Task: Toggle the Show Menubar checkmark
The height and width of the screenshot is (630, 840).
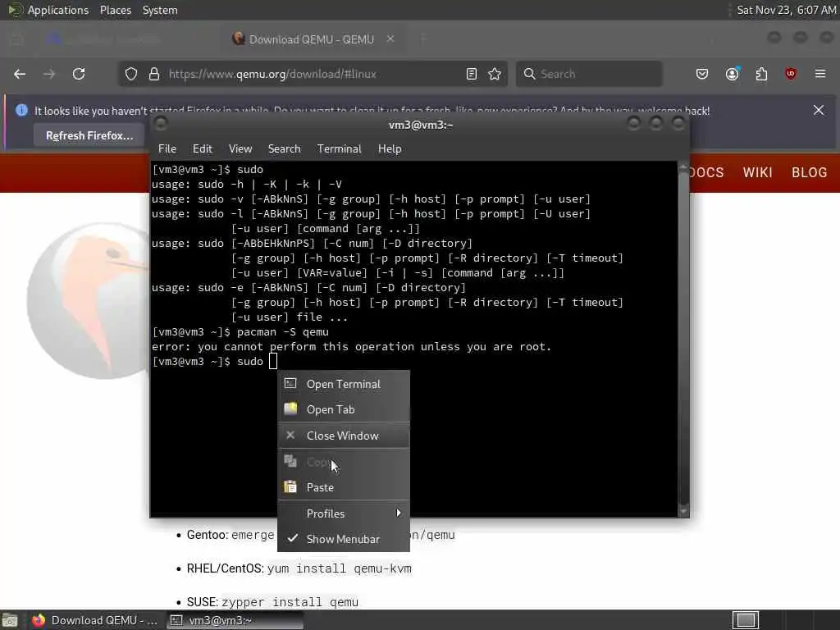Action: pos(293,538)
